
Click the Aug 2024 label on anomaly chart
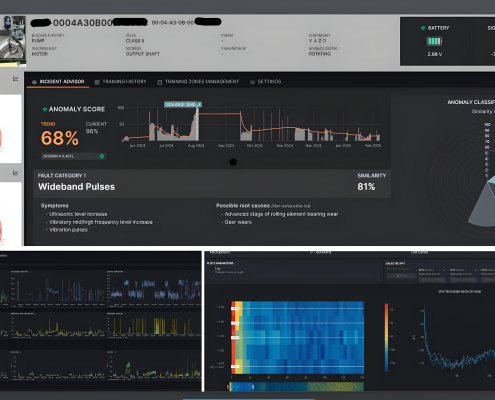click(196, 146)
